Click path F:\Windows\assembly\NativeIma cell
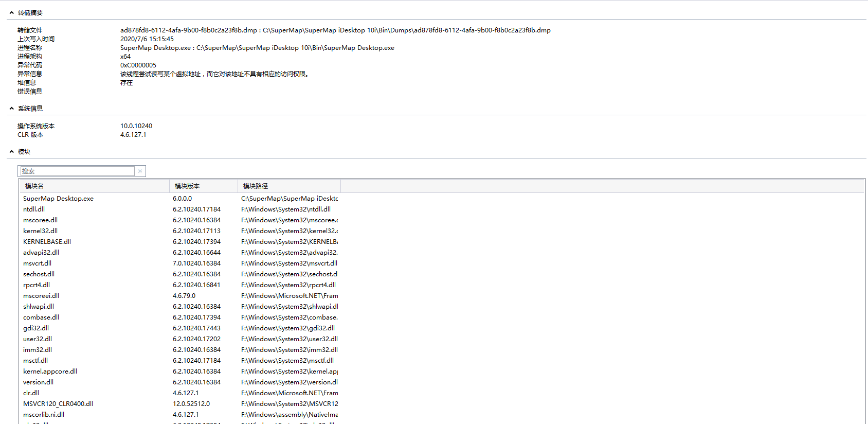This screenshot has height=424, width=868. 290,415
